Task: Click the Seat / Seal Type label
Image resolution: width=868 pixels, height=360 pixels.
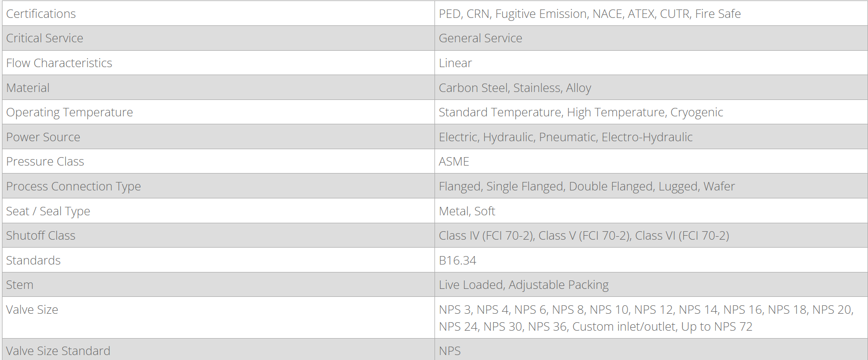Action: coord(48,211)
